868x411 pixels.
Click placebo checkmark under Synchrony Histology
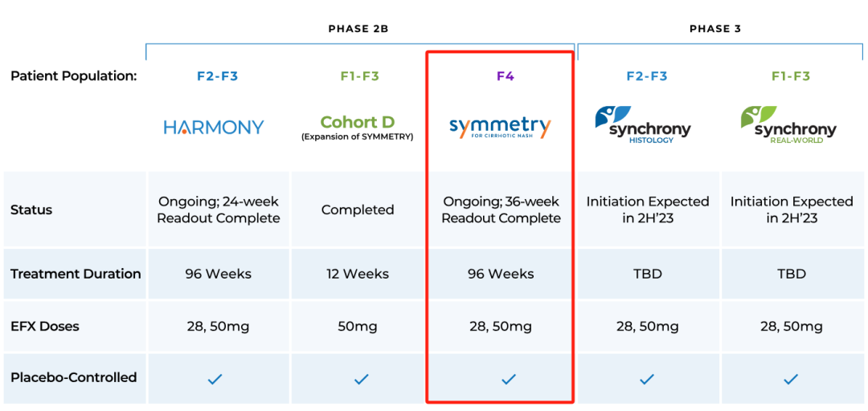pos(647,379)
